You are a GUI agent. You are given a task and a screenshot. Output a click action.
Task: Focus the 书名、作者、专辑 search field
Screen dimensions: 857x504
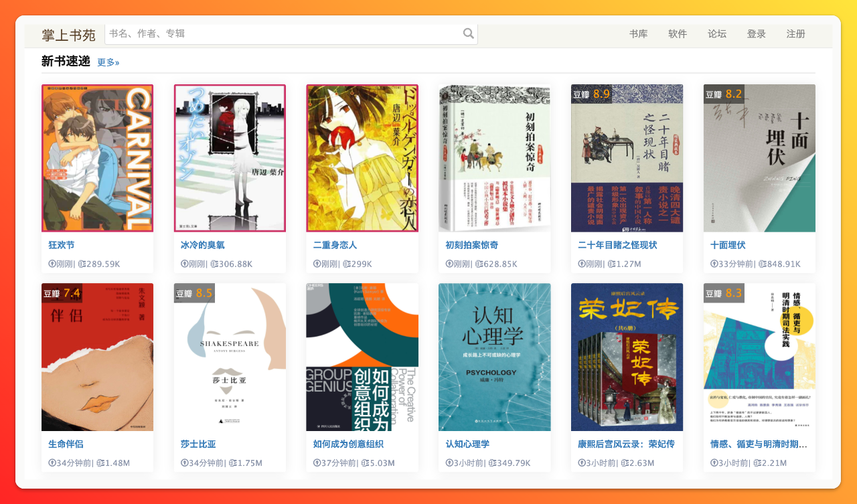tap(291, 34)
